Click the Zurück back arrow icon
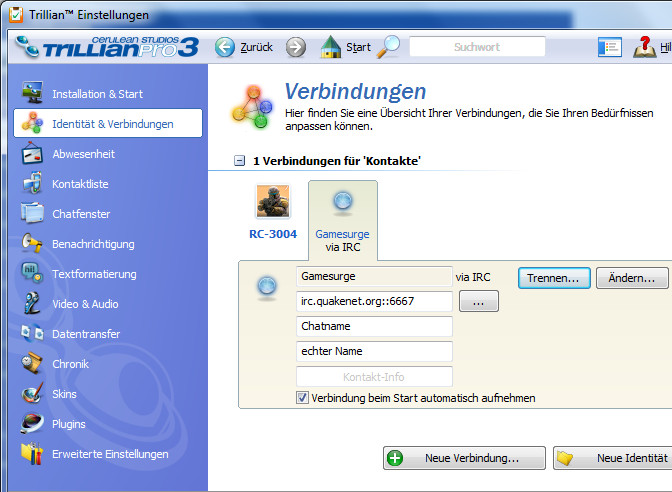 pos(225,47)
